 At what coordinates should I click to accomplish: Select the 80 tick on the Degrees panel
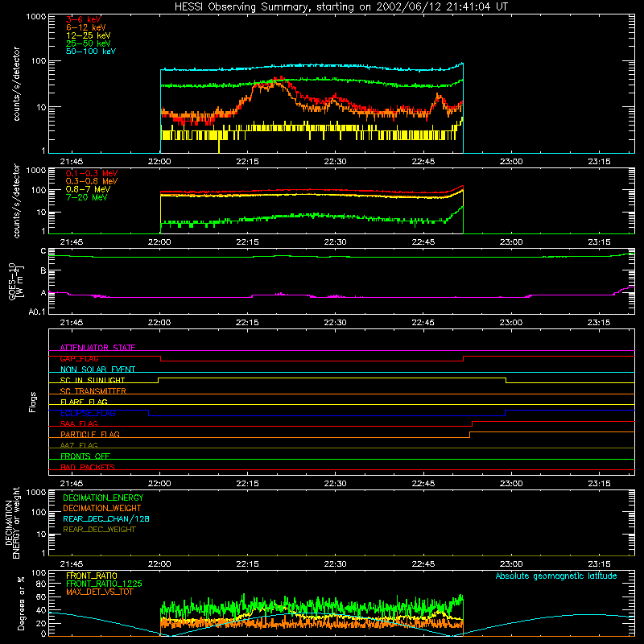(x=41, y=584)
